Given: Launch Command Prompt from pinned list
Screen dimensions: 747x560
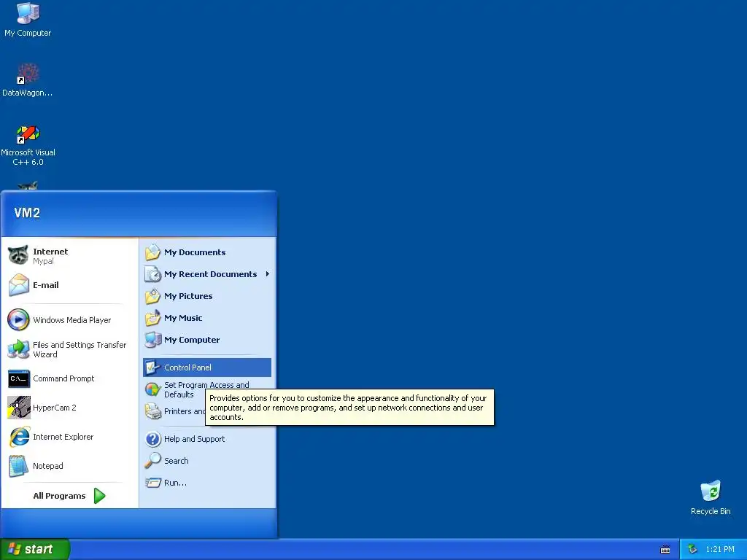Looking at the screenshot, I should [x=69, y=378].
